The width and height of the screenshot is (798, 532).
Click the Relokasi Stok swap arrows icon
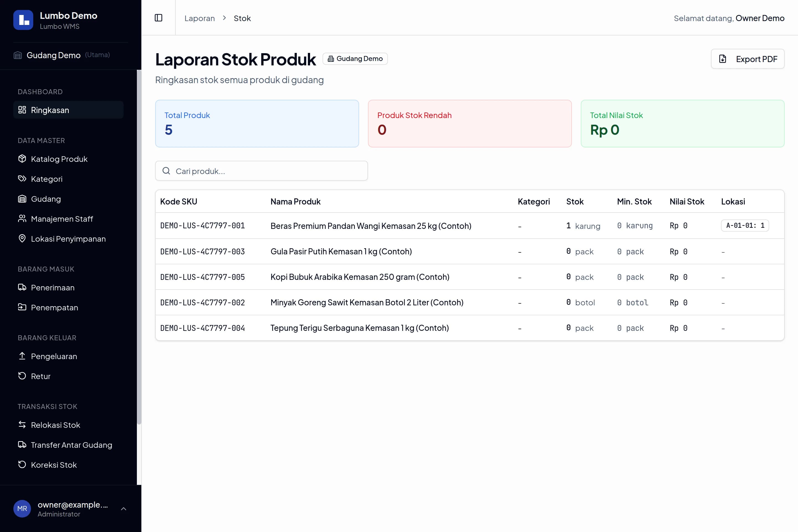22,424
